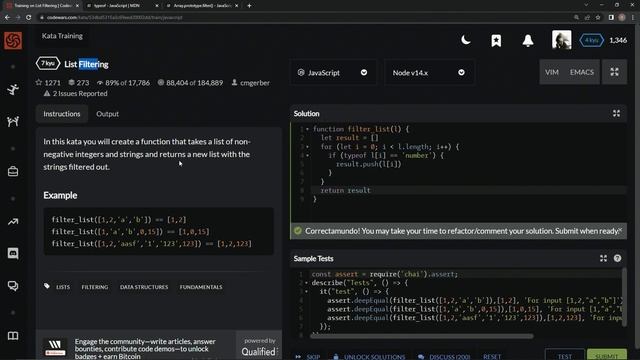The width and height of the screenshot is (640, 360).
Task: Open the Practice kata sidebar icon
Action: click(13, 89)
